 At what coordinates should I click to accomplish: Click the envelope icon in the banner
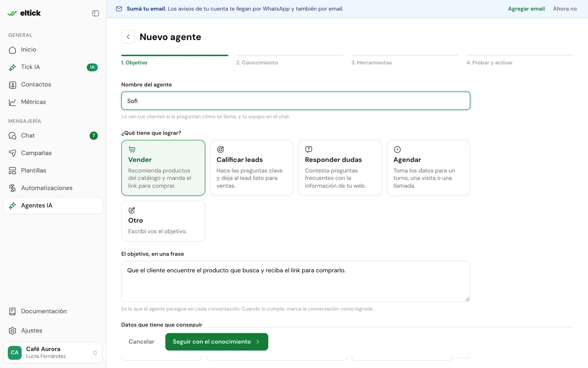coord(119,9)
